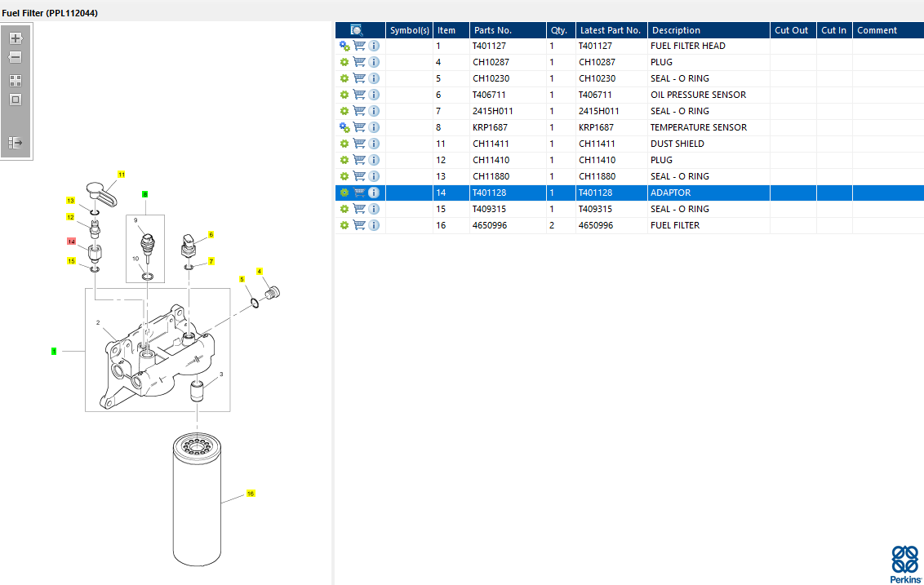Click the four-squares view icon in diagram toolbar
924x585 pixels.
tap(16, 81)
